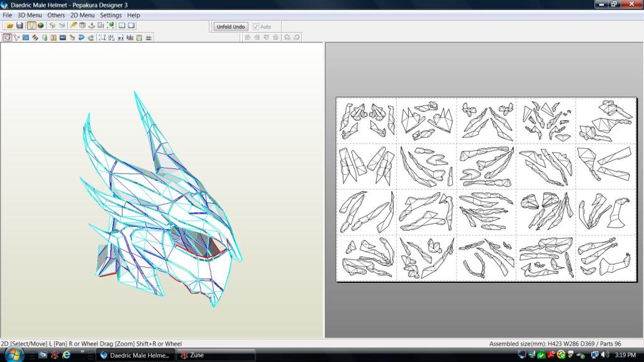
Task: Click the red-blue striped edge color icon
Action: tap(35, 37)
